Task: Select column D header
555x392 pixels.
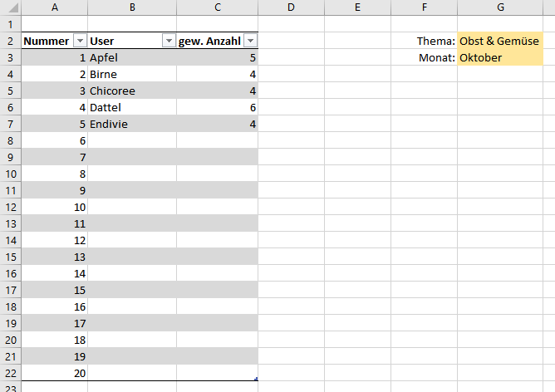Action: (291, 7)
